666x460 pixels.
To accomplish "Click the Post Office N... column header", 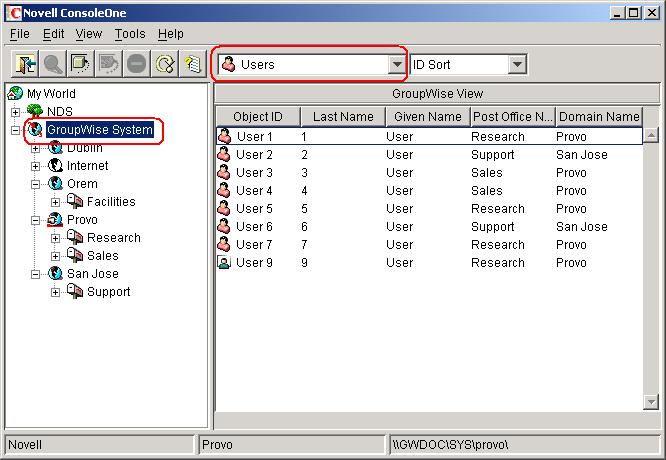I will pyautogui.click(x=513, y=116).
